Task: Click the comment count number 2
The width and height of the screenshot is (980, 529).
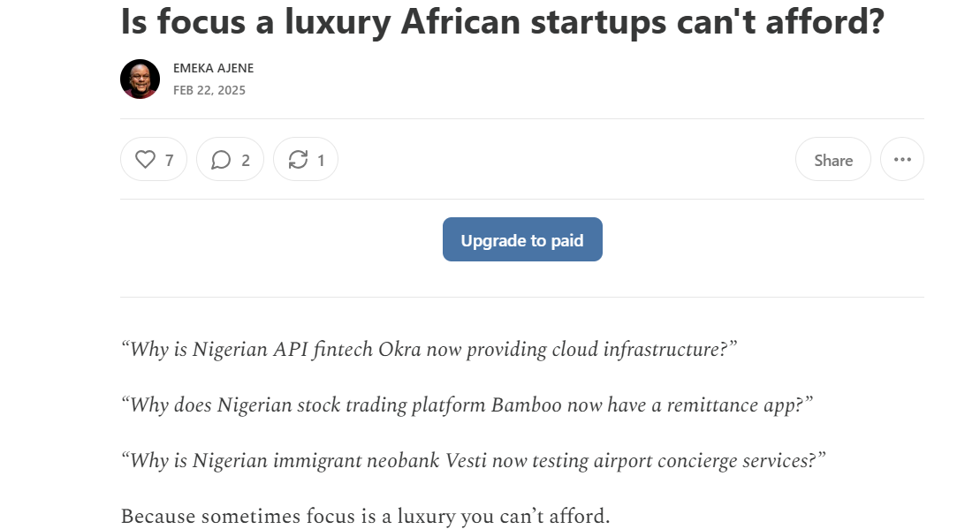Action: tap(246, 161)
